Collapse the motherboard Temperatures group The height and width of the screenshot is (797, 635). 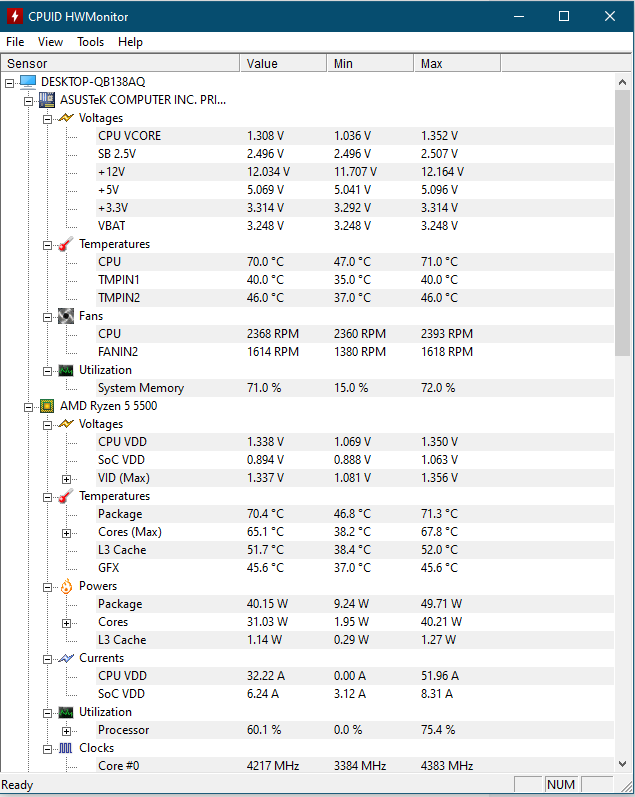coord(48,245)
